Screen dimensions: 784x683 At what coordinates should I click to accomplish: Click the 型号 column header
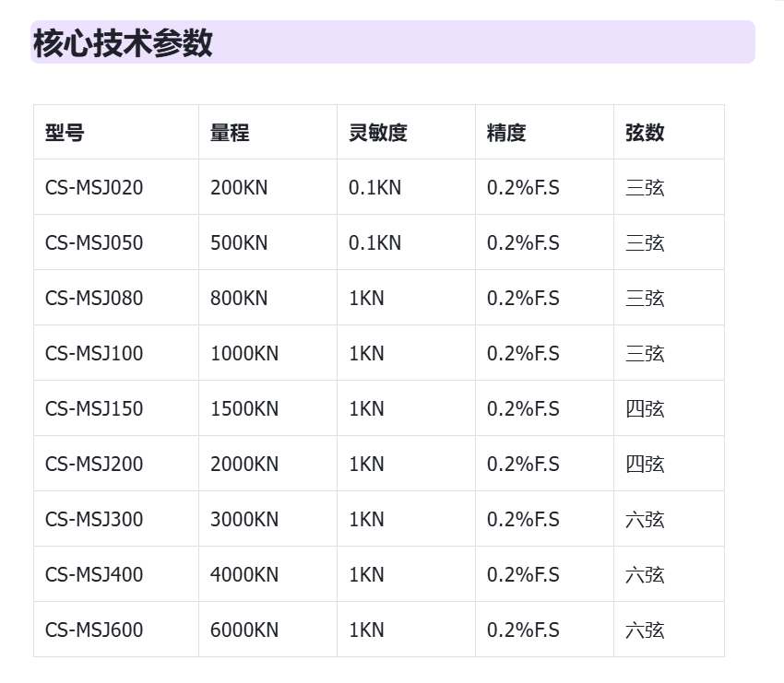65,133
